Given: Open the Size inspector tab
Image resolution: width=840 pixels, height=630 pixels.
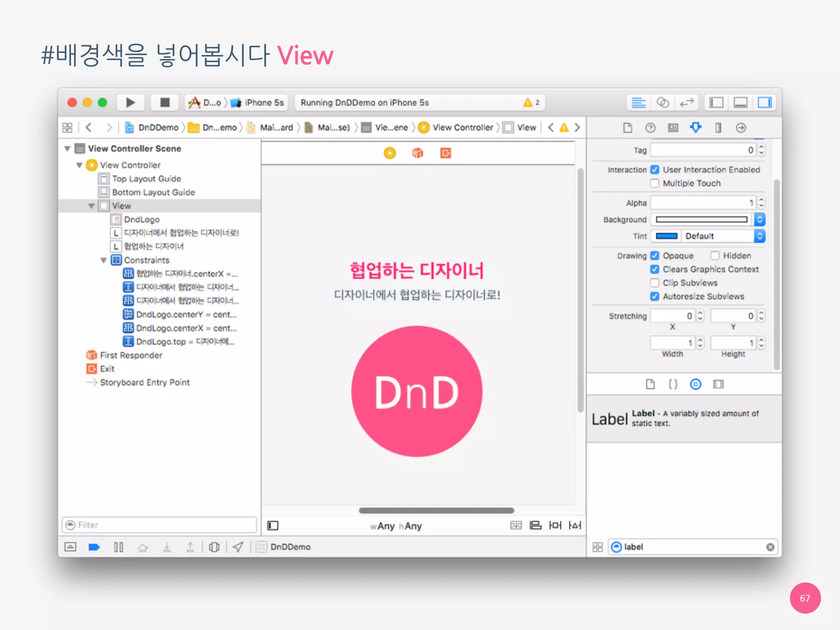Looking at the screenshot, I should click(x=718, y=128).
